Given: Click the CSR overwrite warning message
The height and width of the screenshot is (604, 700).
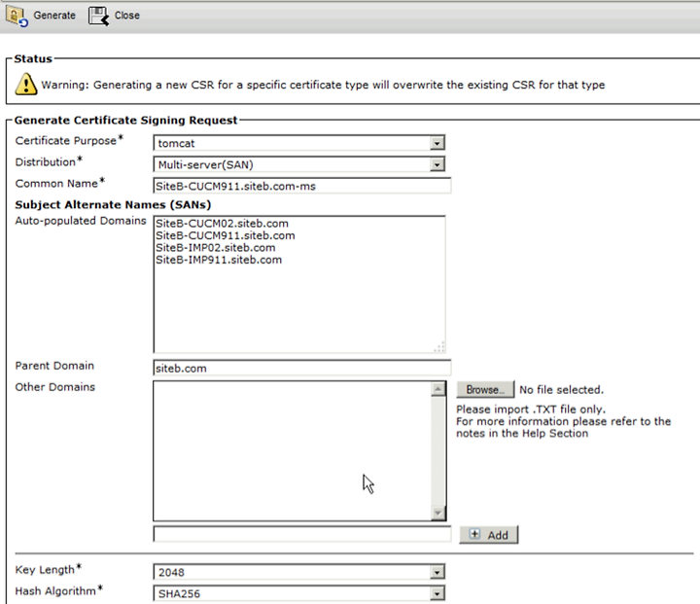Looking at the screenshot, I should (x=323, y=85).
